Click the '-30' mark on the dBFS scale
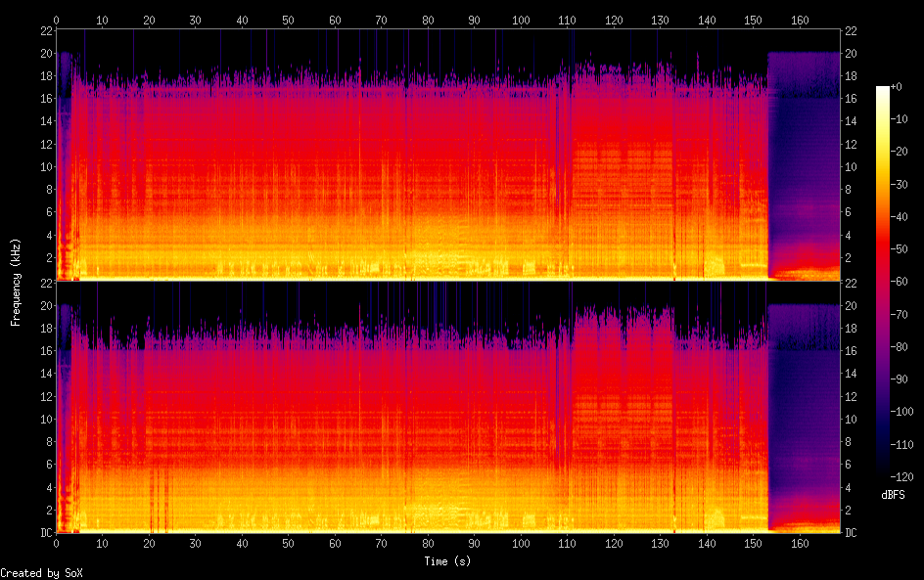The width and height of the screenshot is (924, 580). click(900, 184)
